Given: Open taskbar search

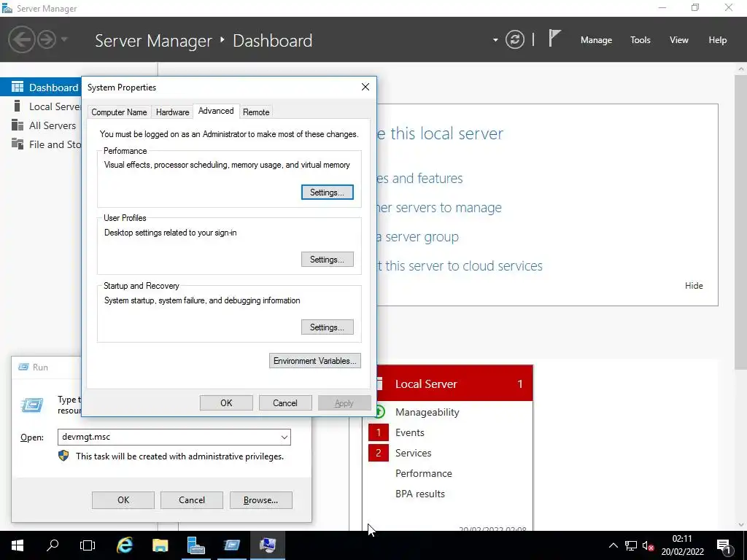Looking at the screenshot, I should tap(53, 545).
